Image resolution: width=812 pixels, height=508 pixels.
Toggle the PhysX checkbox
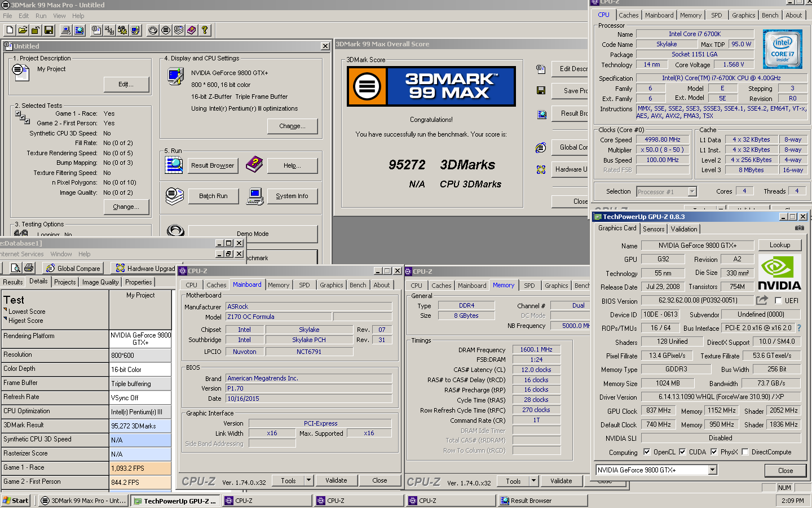pos(714,452)
